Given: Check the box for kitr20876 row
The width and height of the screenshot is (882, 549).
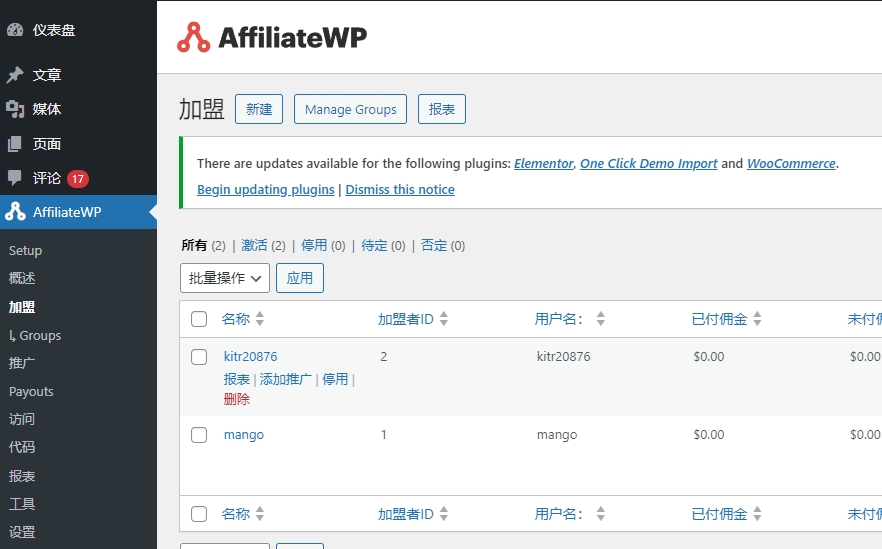Looking at the screenshot, I should tap(199, 357).
